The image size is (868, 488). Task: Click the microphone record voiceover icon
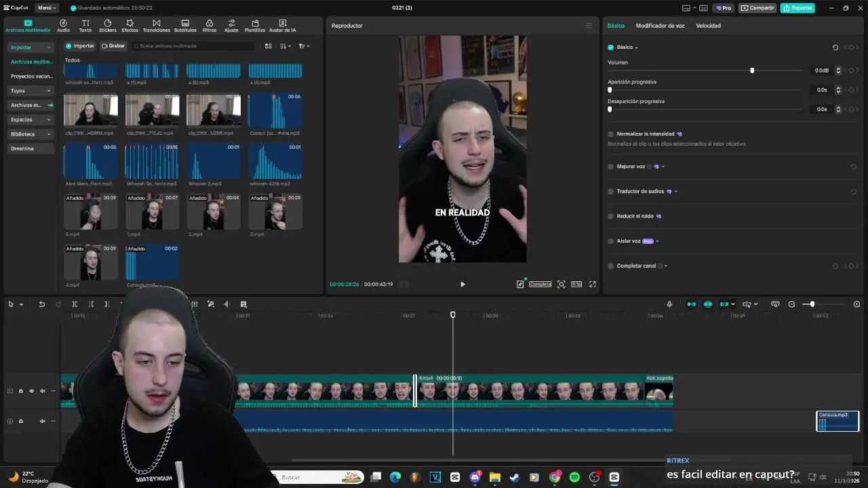[669, 304]
